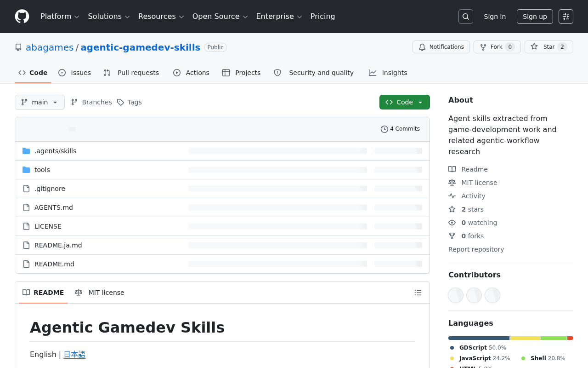Open the Insights tab
The height and width of the screenshot is (368, 588).
pyautogui.click(x=388, y=73)
